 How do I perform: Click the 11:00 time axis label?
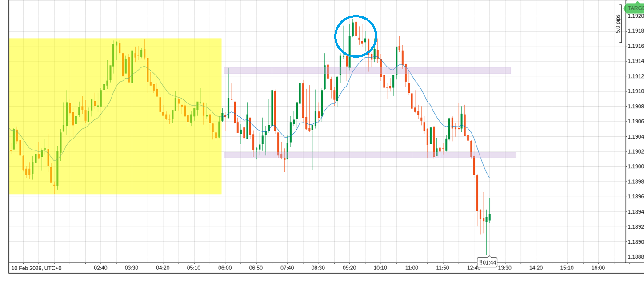(x=412, y=268)
